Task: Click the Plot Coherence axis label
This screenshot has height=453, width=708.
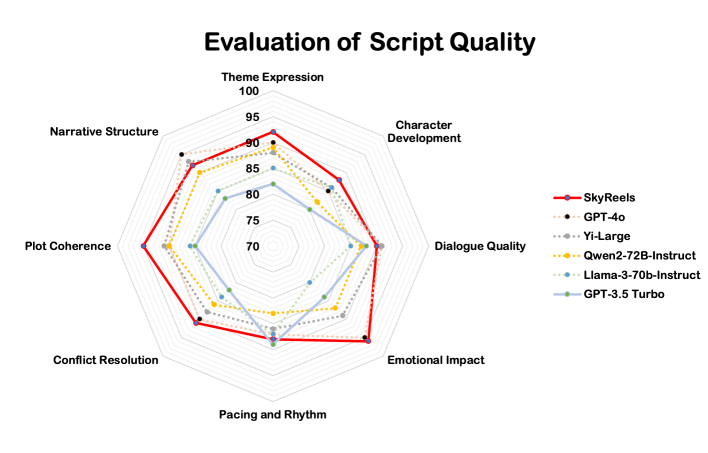Action: pyautogui.click(x=68, y=246)
